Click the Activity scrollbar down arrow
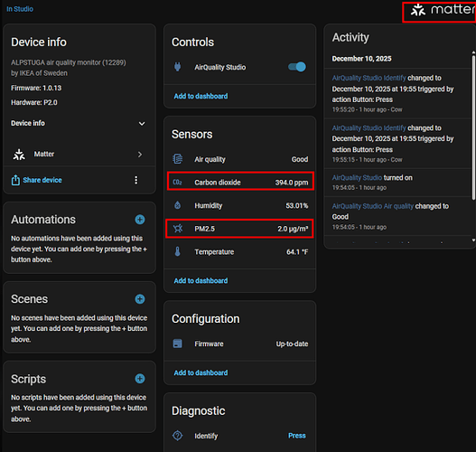 (x=473, y=240)
